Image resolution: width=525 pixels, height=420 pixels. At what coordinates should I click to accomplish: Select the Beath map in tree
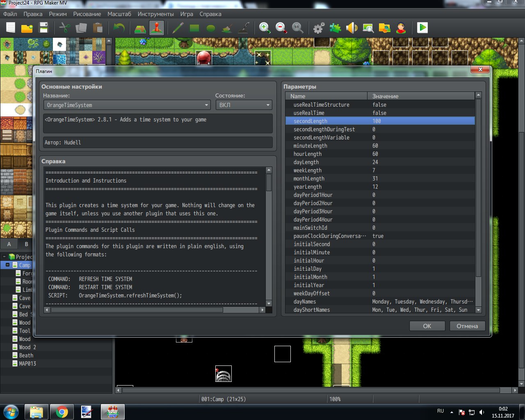coord(26,355)
